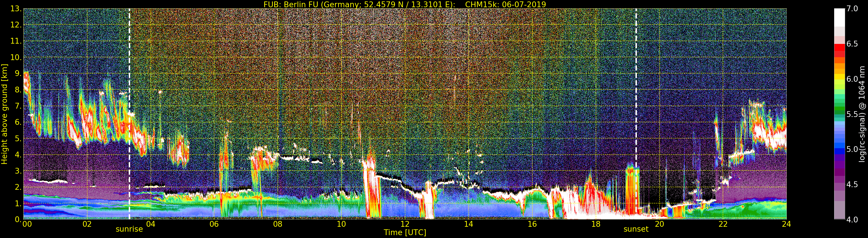Image resolution: width=868 pixels, height=238 pixels.
Task: Click the x-axis tick label '18'
Action: (596, 224)
